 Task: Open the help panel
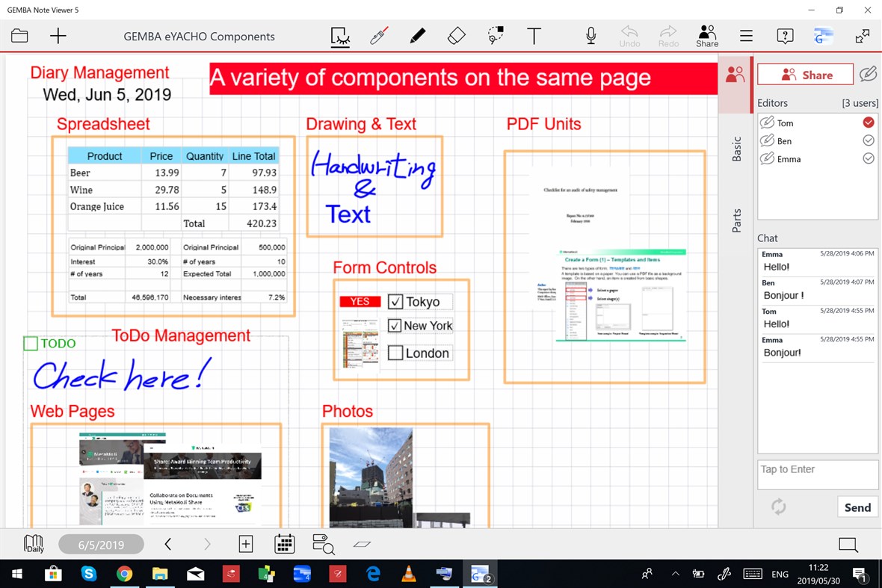tap(784, 35)
